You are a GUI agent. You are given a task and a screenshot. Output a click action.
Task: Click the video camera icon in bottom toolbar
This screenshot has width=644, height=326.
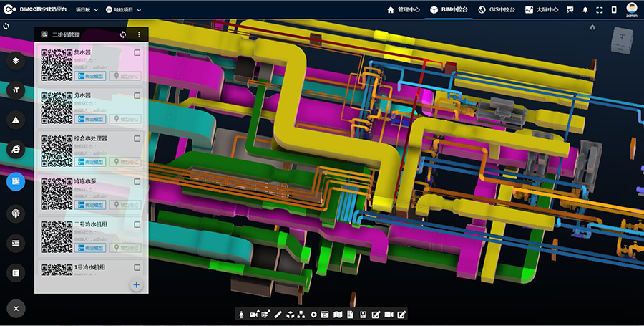389,315
